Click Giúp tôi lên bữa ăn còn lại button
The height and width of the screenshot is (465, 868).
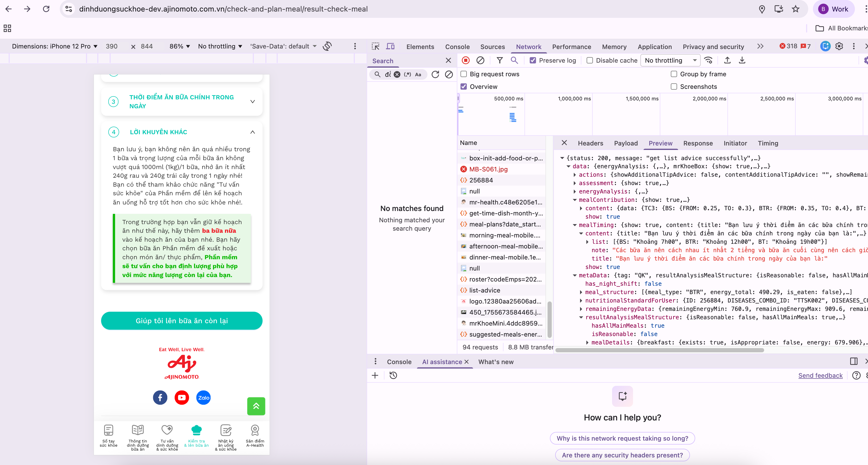(x=182, y=321)
